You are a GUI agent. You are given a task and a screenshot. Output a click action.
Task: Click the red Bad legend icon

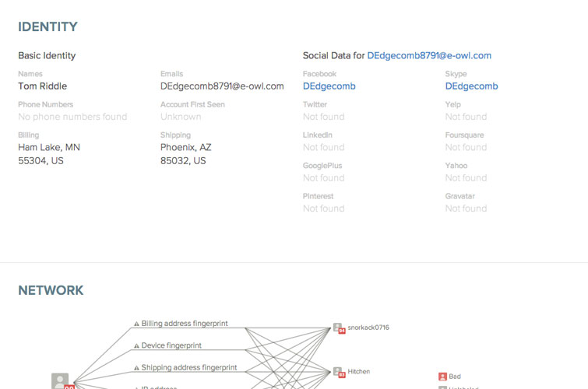point(442,377)
